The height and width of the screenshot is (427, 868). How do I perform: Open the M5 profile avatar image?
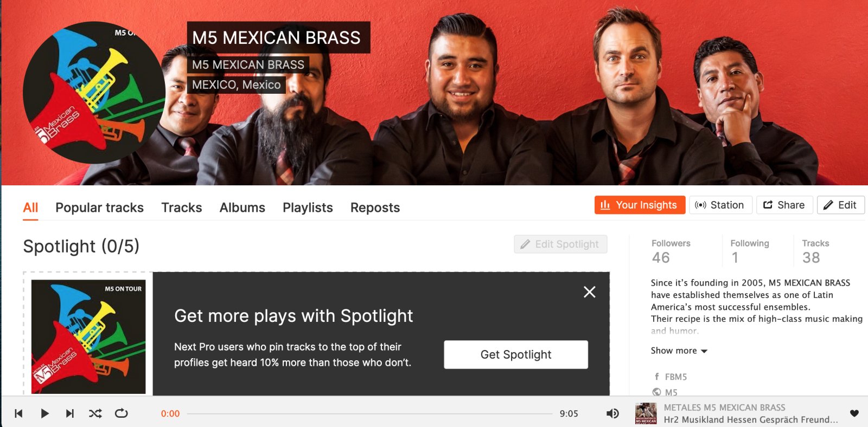[94, 93]
